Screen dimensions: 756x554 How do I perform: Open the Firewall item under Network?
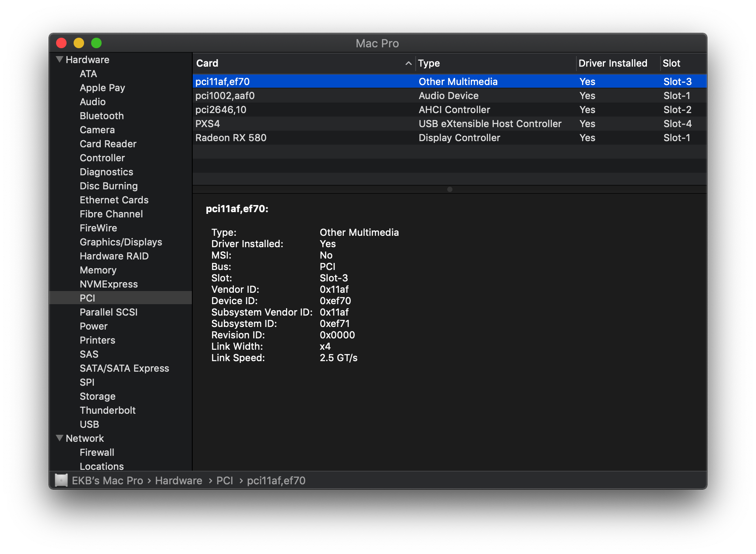point(97,452)
